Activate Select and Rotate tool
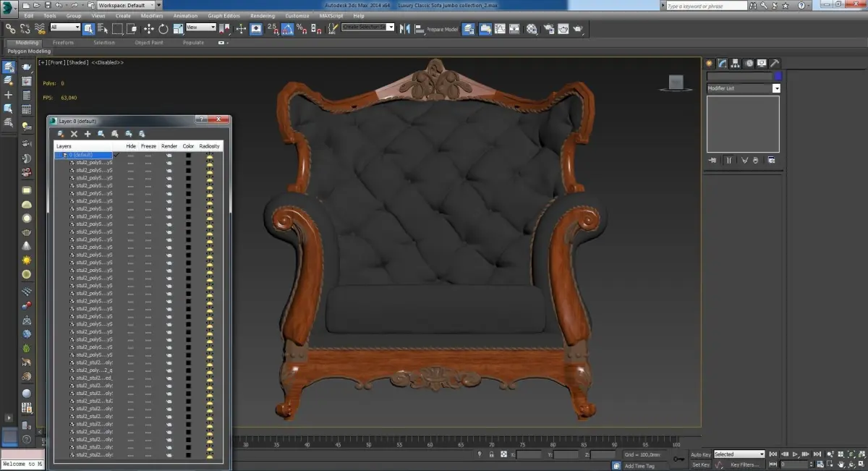Image resolution: width=868 pixels, height=471 pixels. (x=163, y=29)
